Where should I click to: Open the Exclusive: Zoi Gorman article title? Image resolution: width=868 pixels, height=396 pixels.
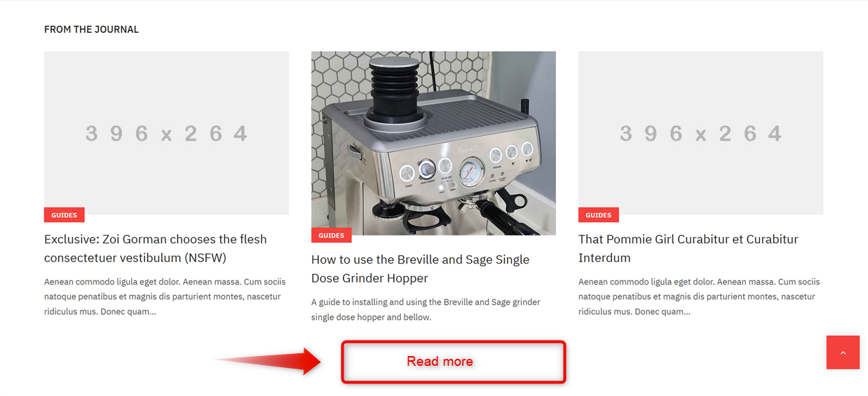coord(156,248)
